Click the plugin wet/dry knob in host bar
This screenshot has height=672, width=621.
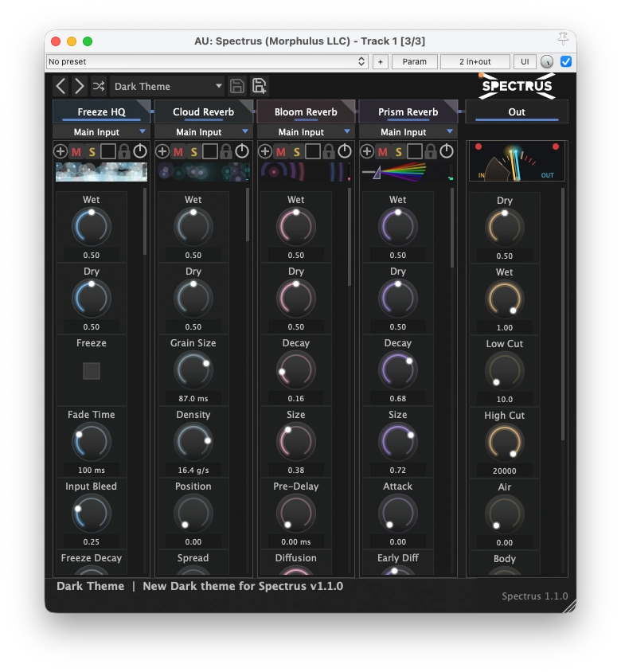(547, 62)
